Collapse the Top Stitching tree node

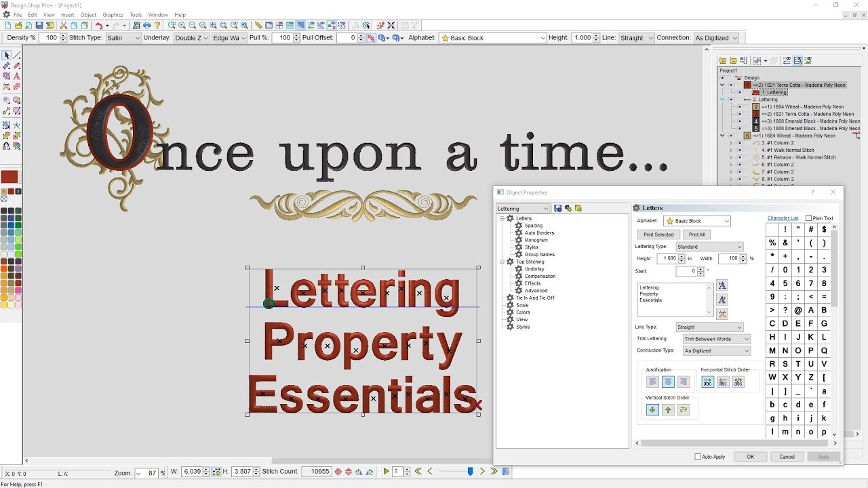502,262
